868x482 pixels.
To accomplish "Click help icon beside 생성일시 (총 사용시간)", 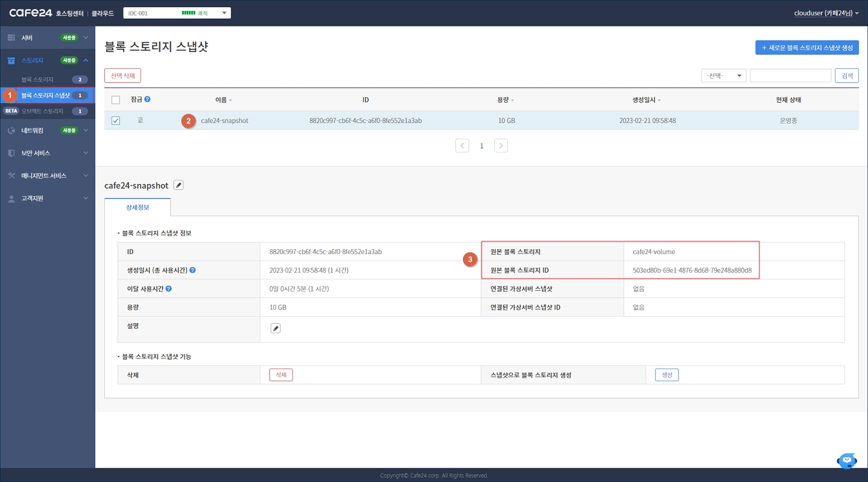I will point(193,270).
